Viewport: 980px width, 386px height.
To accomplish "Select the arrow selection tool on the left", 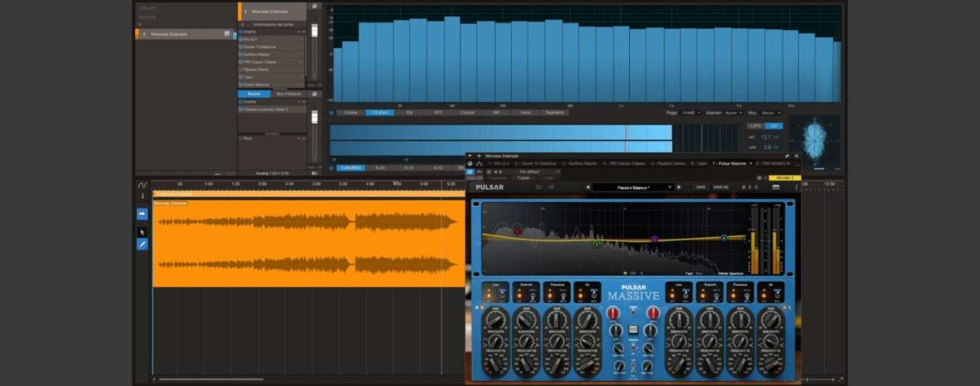I will [142, 230].
